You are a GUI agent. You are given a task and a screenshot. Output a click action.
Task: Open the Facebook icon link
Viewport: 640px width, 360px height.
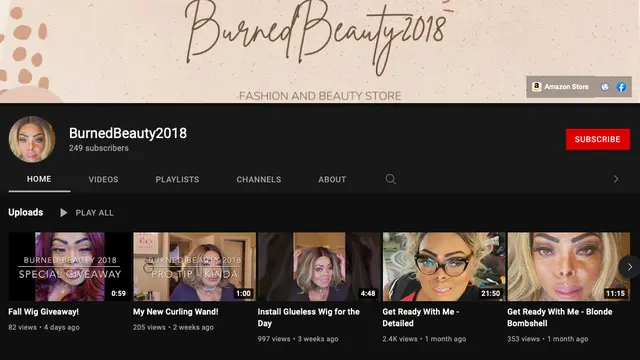pyautogui.click(x=621, y=87)
